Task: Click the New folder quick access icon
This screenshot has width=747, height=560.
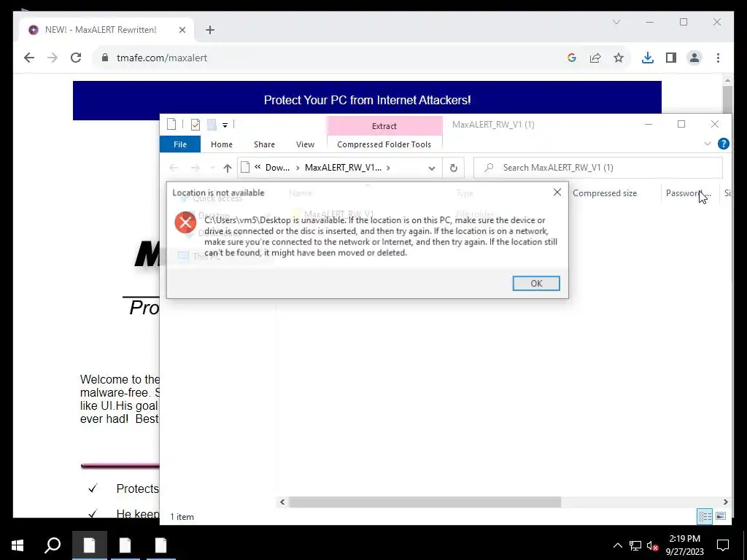Action: (212, 125)
